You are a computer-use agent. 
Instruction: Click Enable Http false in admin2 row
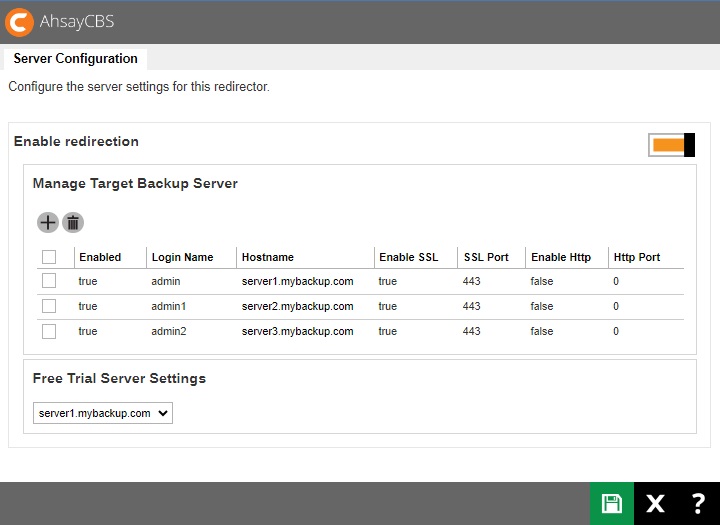(542, 331)
